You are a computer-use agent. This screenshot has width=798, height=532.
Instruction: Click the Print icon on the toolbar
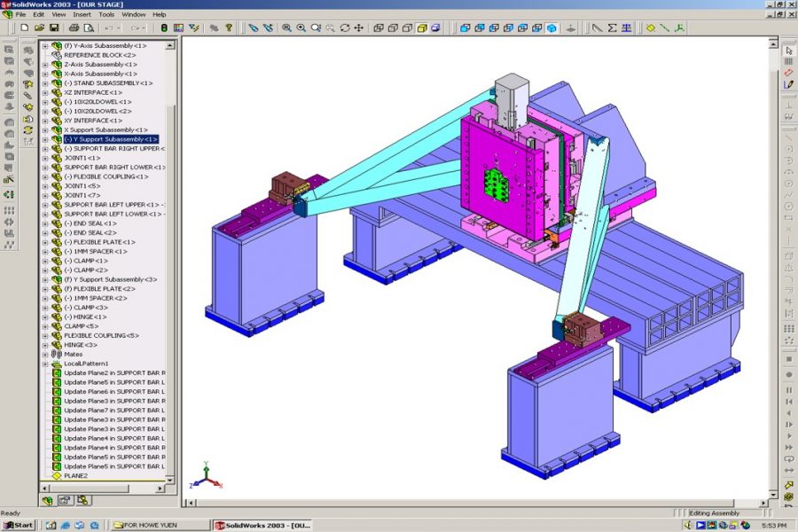point(73,27)
